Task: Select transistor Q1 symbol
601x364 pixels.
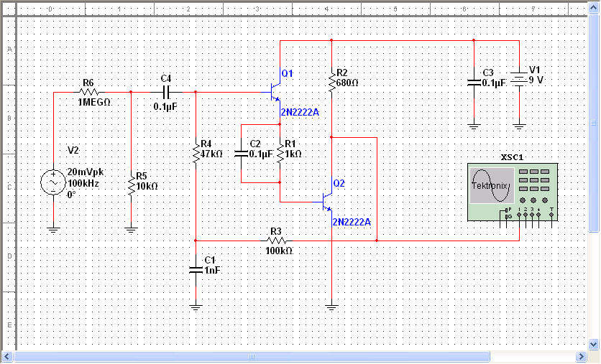Action: tap(275, 92)
